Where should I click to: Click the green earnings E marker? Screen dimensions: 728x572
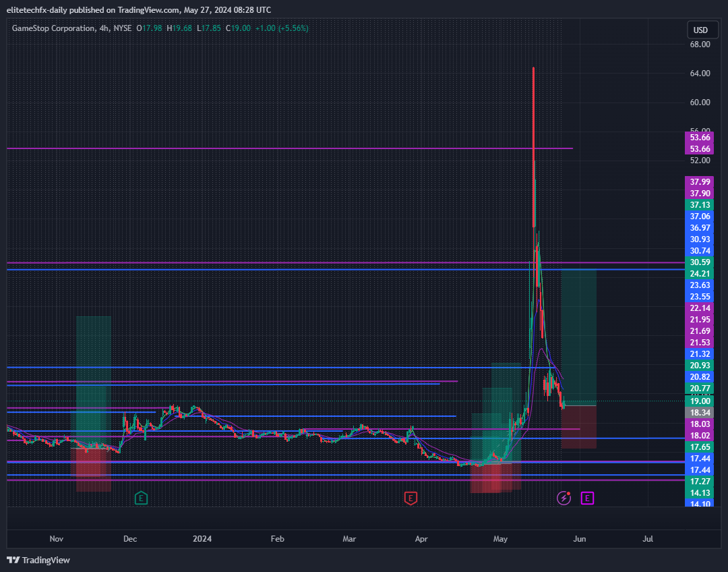141,498
